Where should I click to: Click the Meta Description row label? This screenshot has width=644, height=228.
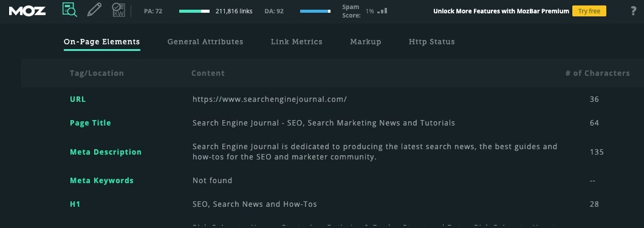point(106,152)
